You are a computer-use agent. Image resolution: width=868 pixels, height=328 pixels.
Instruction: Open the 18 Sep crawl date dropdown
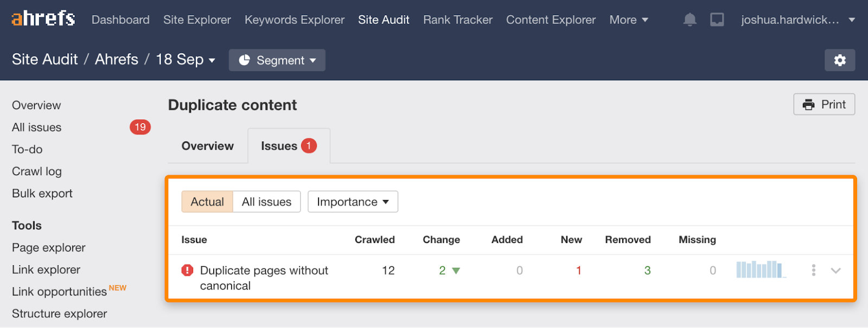point(186,60)
